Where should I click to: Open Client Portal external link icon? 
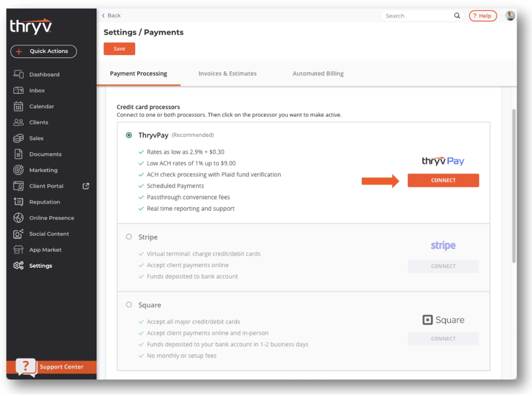tap(86, 186)
